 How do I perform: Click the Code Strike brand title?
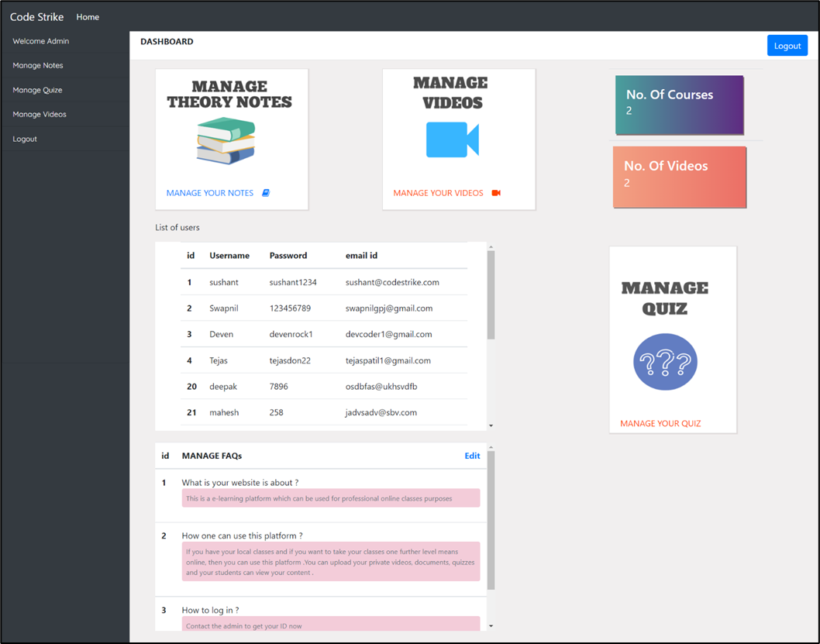tap(36, 16)
